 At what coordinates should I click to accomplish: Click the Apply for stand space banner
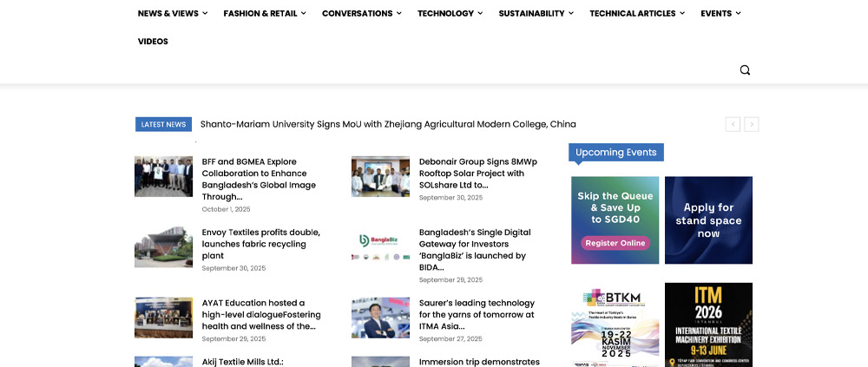[708, 220]
